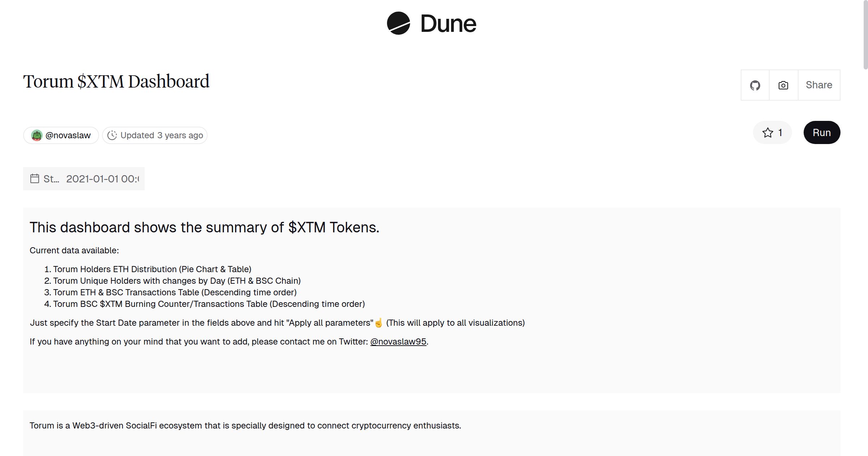Viewport: 868px width, 456px height.
Task: Open the @novaslaw95 Twitter link
Action: pos(397,341)
